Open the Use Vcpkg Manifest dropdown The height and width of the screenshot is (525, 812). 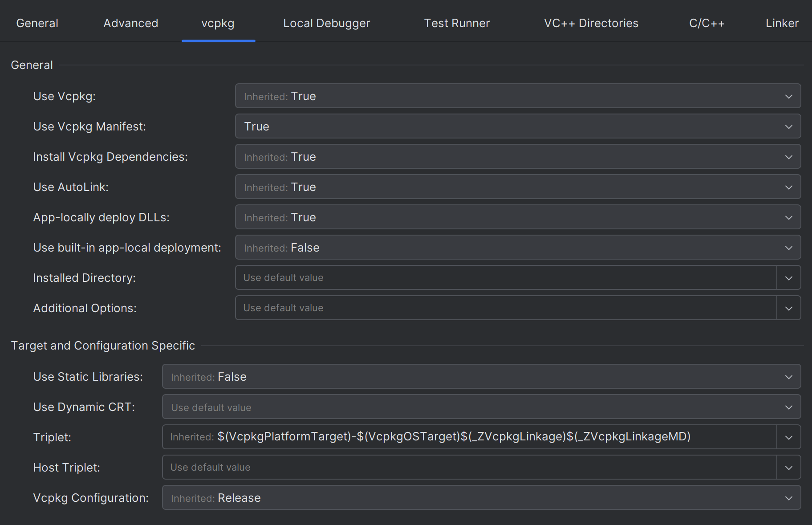tap(518, 126)
